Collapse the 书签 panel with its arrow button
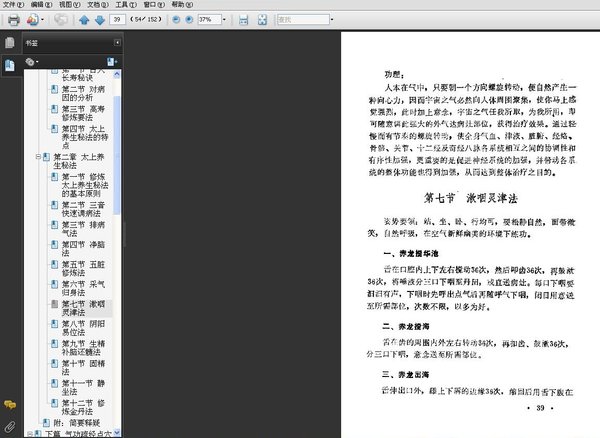Image resolution: width=600 pixels, height=438 pixels. point(117,42)
